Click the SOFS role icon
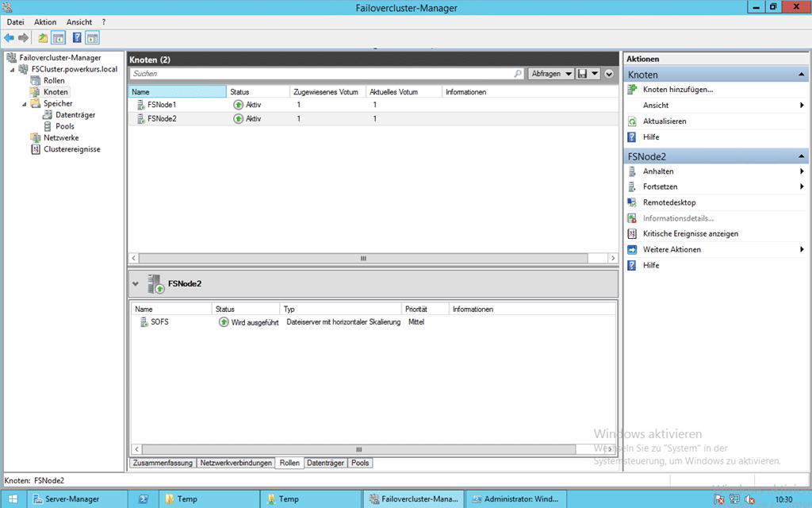The width and height of the screenshot is (812, 508). pos(144,322)
